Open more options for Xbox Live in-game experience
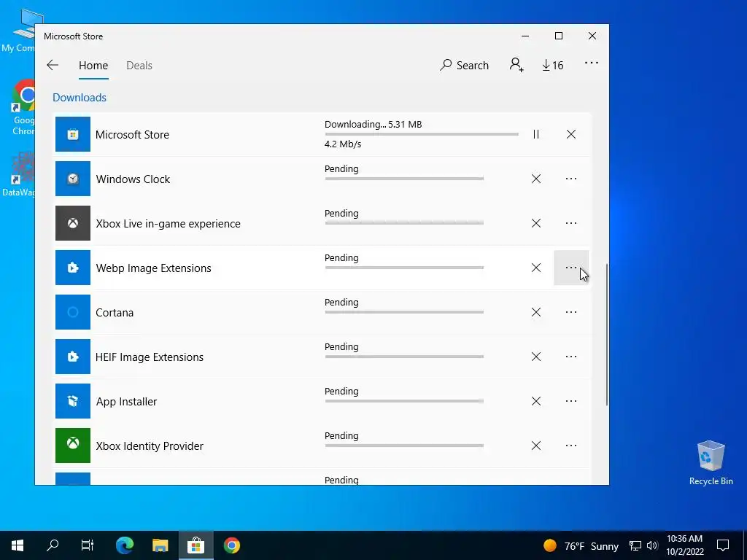The width and height of the screenshot is (747, 560). pos(571,223)
